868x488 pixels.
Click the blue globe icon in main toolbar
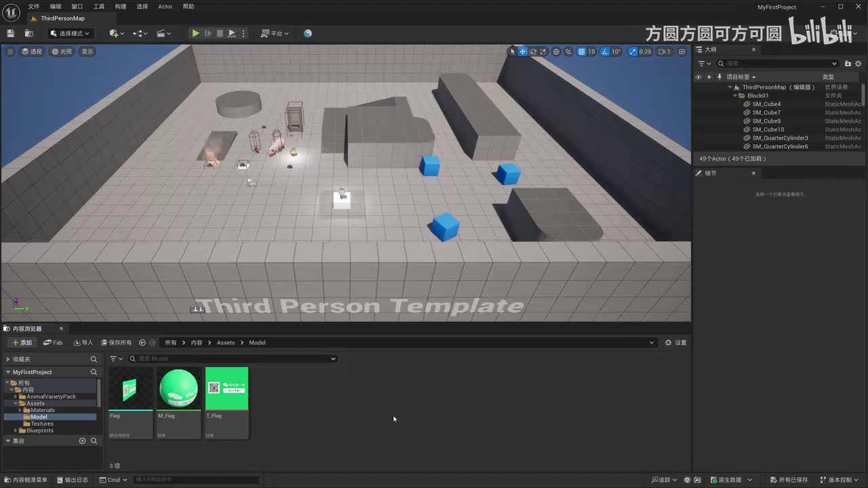pyautogui.click(x=308, y=33)
